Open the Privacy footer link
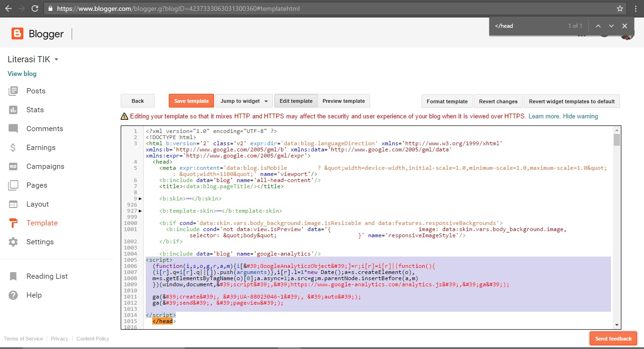The width and height of the screenshot is (644, 349). tap(59, 339)
